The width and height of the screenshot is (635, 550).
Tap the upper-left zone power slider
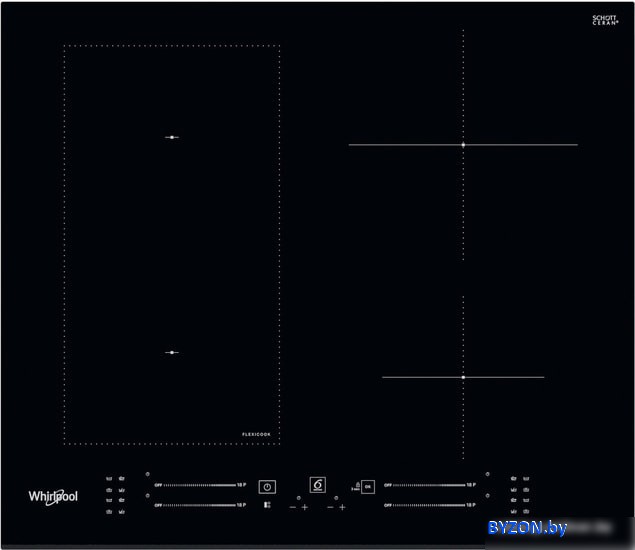200,485
